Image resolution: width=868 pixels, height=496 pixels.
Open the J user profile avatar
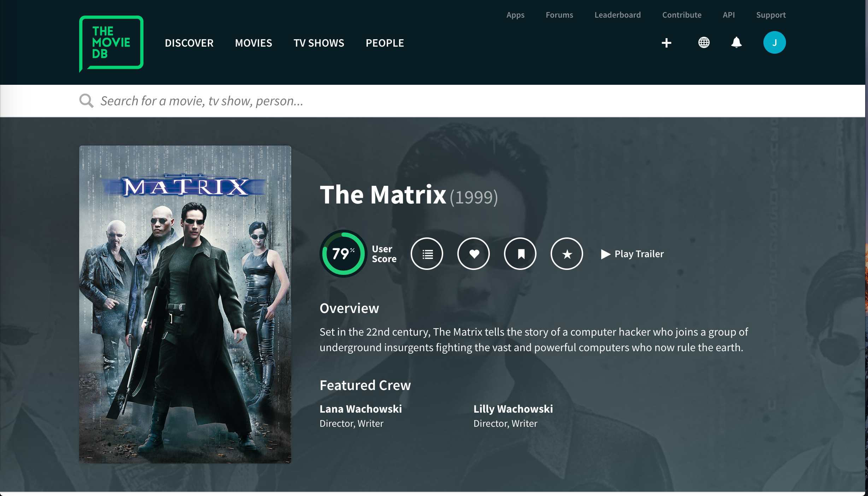774,43
